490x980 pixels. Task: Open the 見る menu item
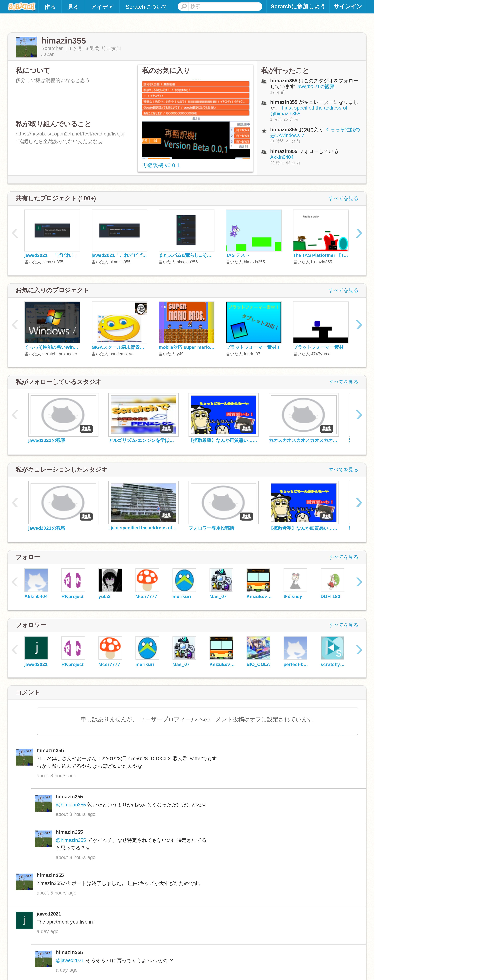click(73, 7)
